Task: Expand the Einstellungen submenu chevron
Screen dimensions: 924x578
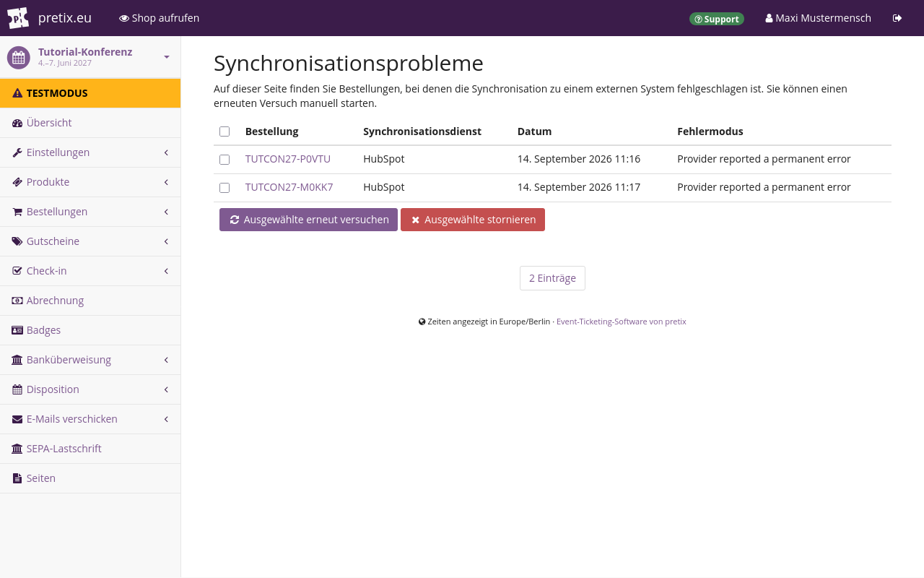Action: [x=166, y=152]
